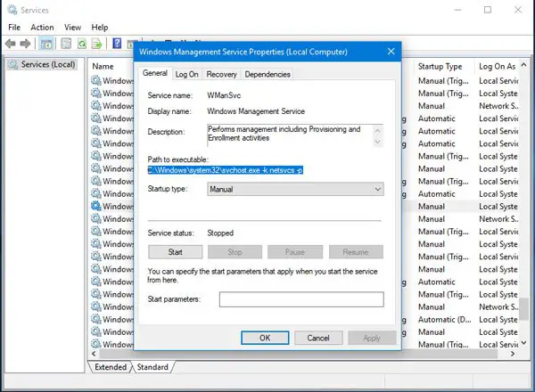The width and height of the screenshot is (535, 392).
Task: Click the description box scroll up arrow
Action: pos(377,131)
